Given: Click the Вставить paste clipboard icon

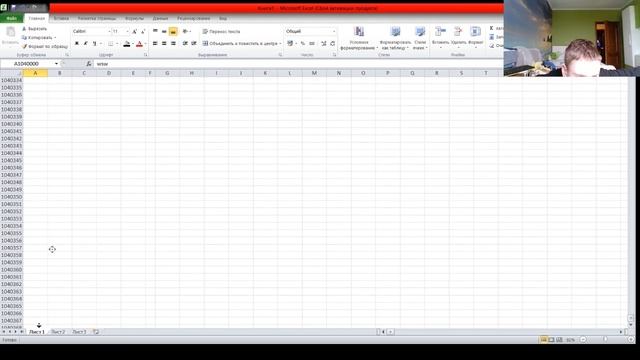Looking at the screenshot, I should (x=10, y=32).
